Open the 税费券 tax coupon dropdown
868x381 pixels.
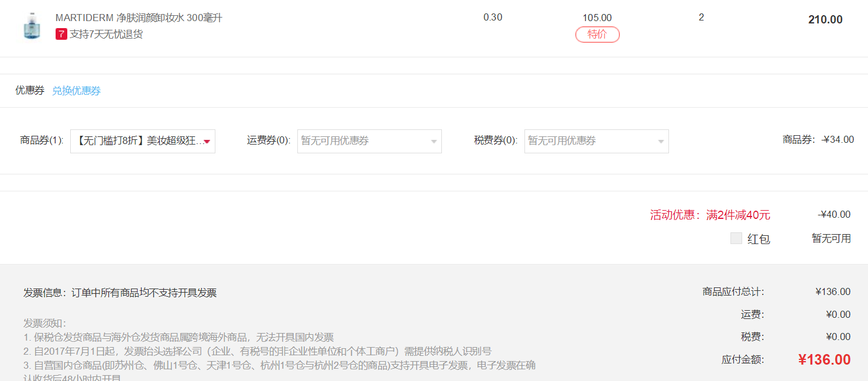coord(596,141)
